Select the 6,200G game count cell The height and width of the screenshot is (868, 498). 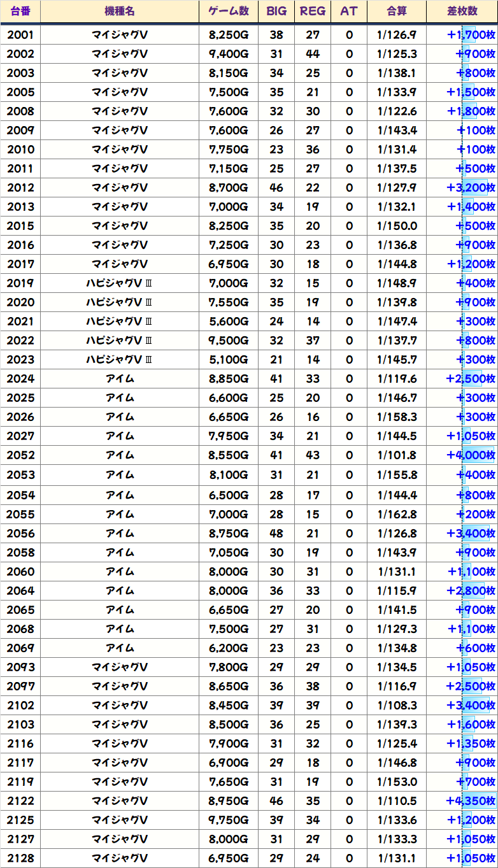[x=229, y=648]
